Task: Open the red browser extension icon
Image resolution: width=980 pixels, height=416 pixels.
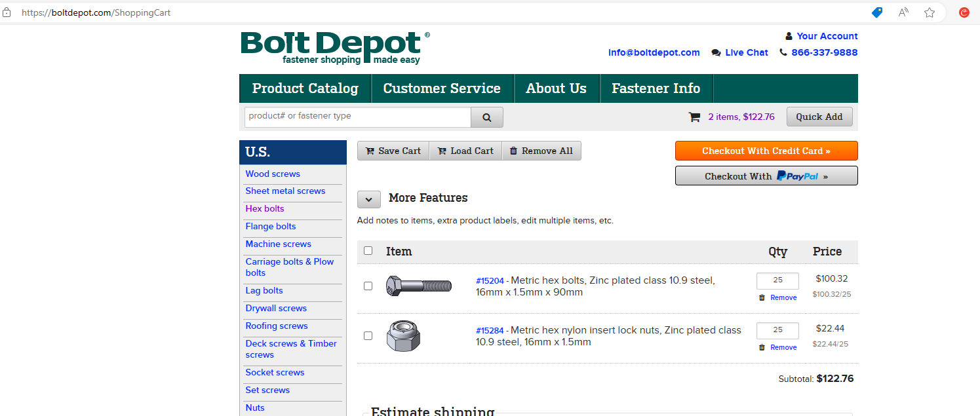Action: point(964,12)
